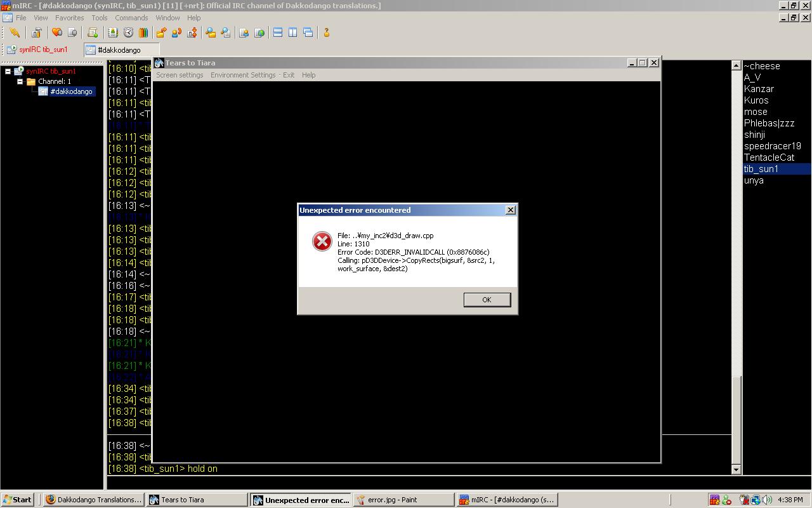Close the Unexpected error dialog
This screenshot has width=812, height=508.
tap(510, 210)
